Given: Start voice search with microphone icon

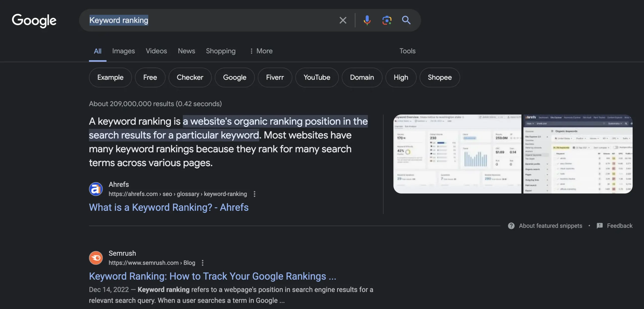Looking at the screenshot, I should tap(367, 20).
